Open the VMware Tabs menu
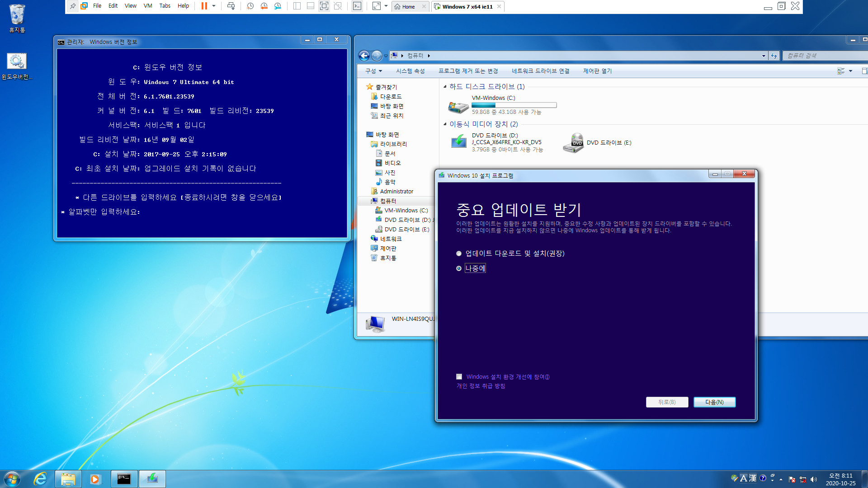Screen dimensions: 868x488 165,6
